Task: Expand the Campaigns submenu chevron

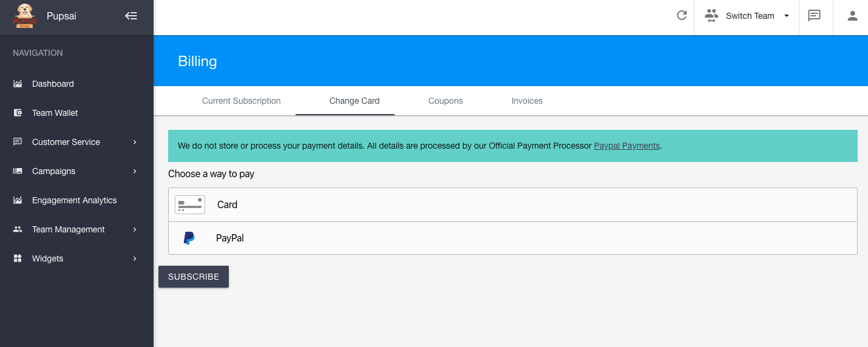Action: click(x=135, y=171)
